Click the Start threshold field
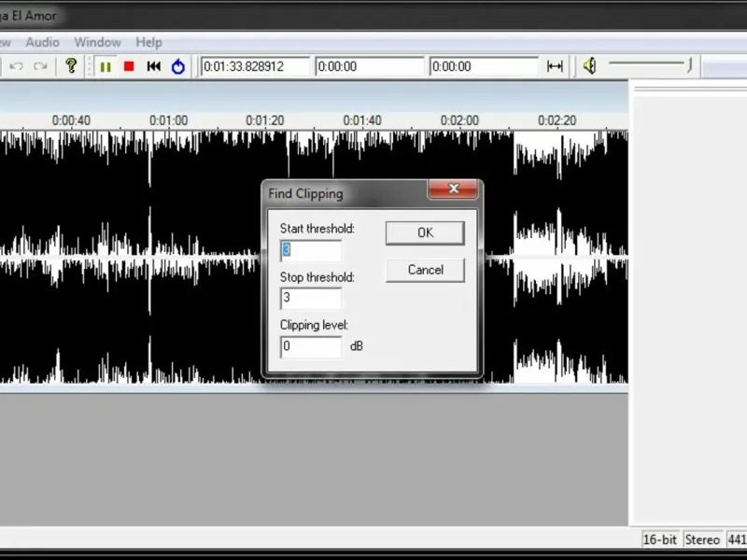Screen dimensions: 747x560 click(311, 250)
